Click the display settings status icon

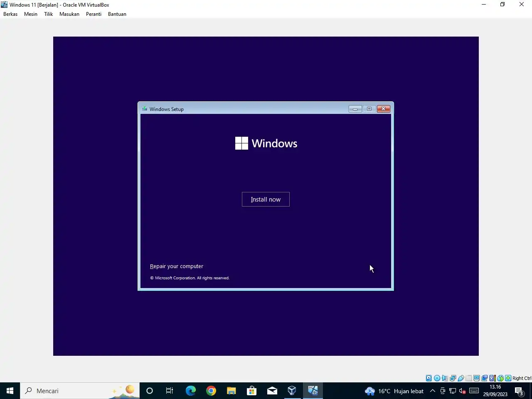[x=477, y=378]
